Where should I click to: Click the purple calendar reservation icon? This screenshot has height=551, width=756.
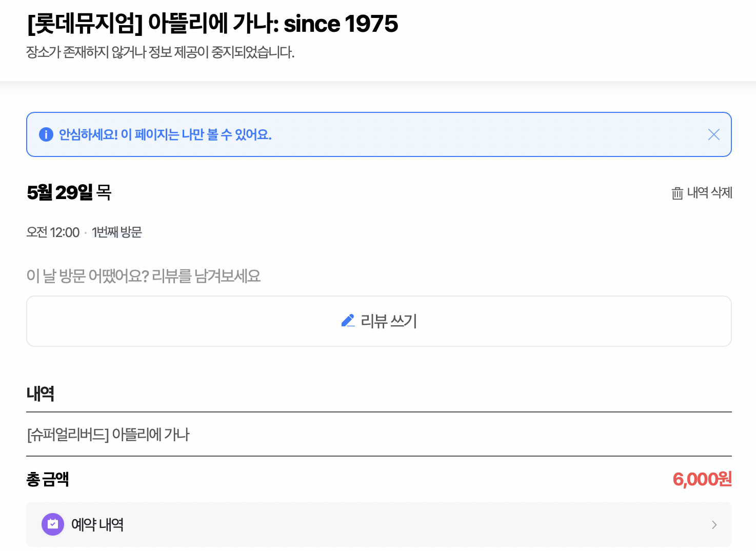coord(53,524)
